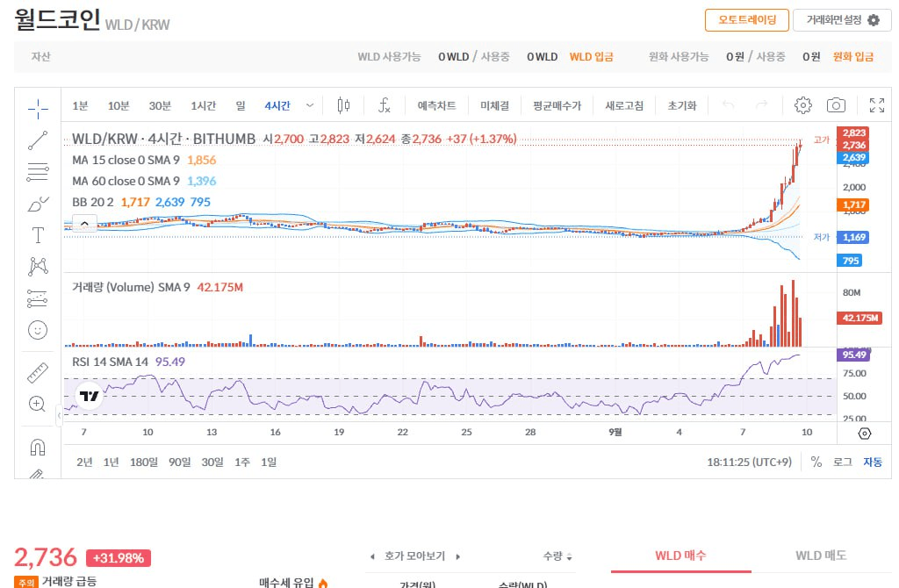Switch the chart to 1분 interval
Image resolution: width=899 pixels, height=588 pixels.
click(80, 105)
